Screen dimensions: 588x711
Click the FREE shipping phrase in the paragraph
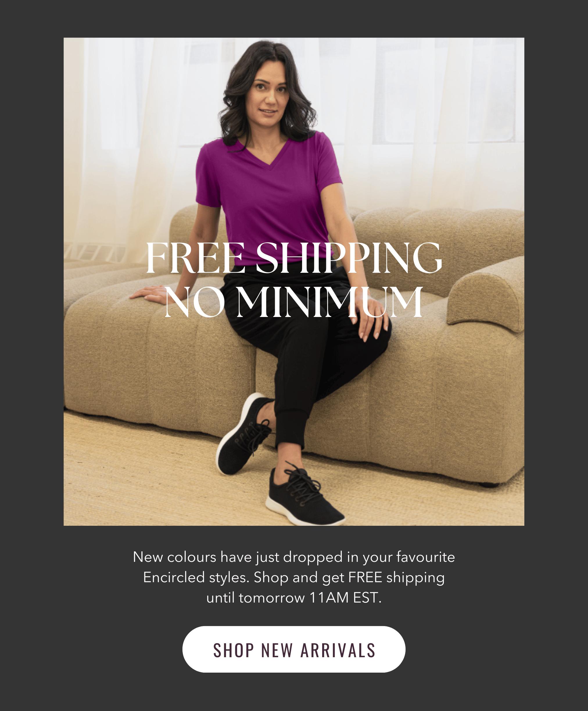(x=397, y=578)
